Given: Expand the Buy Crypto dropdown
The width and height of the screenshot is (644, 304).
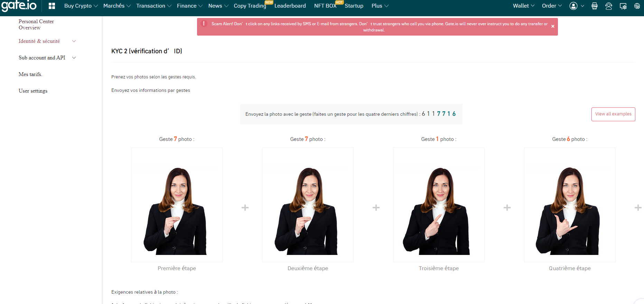Looking at the screenshot, I should click(81, 6).
